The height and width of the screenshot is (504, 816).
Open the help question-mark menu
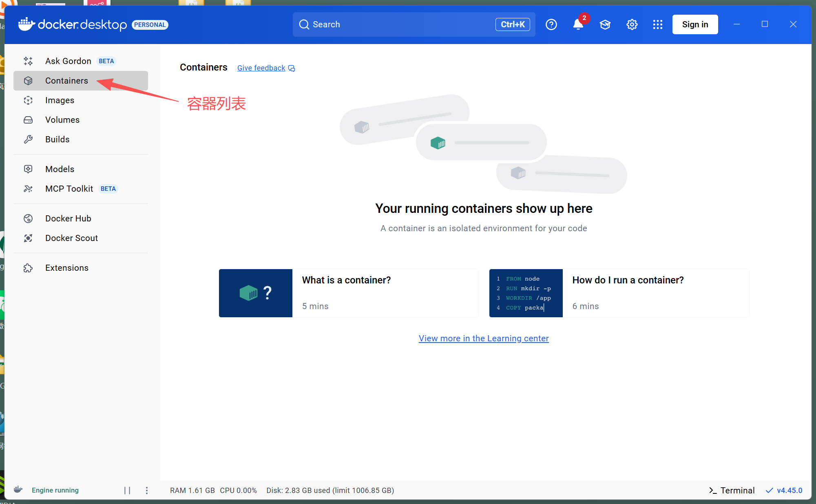tap(551, 24)
